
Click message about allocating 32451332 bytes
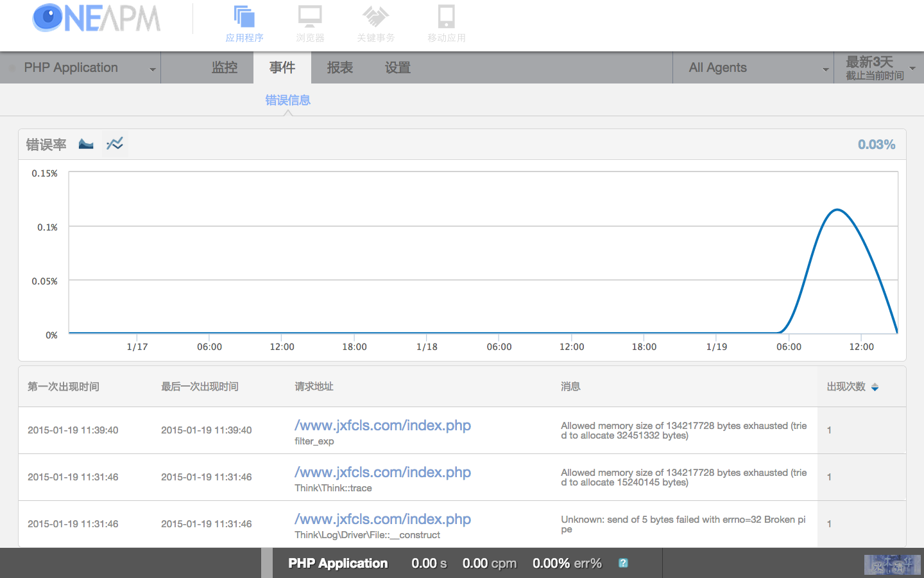click(684, 430)
